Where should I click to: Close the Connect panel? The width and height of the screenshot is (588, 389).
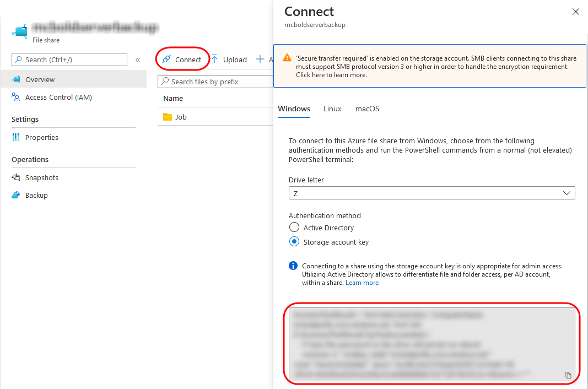[x=576, y=12]
